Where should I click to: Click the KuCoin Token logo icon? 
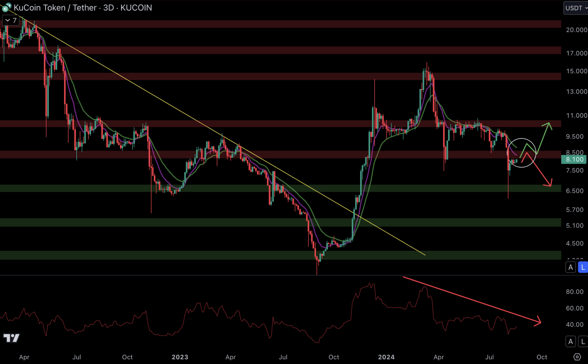[6, 7]
